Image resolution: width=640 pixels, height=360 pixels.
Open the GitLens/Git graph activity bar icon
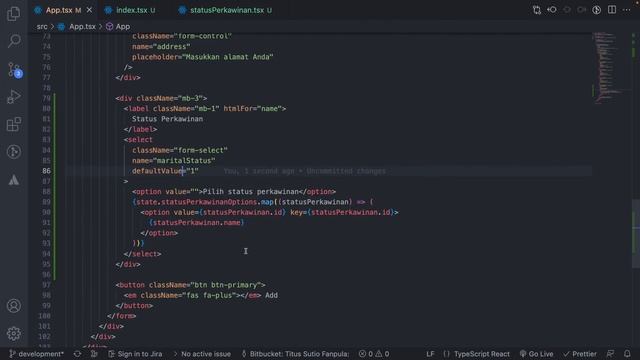tap(14, 152)
